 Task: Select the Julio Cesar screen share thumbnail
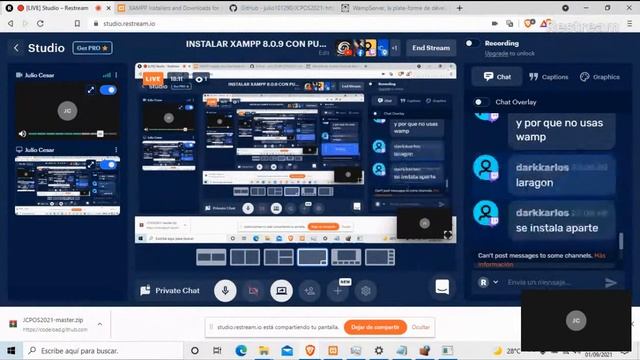pyautogui.click(x=67, y=186)
